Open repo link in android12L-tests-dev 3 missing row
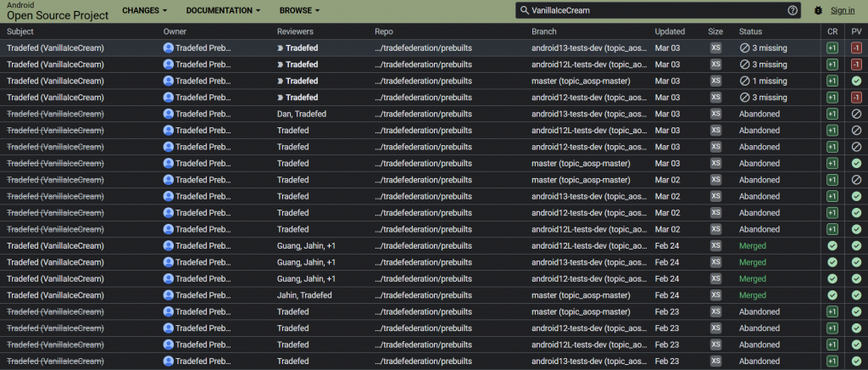This screenshot has width=868, height=370. [x=424, y=64]
